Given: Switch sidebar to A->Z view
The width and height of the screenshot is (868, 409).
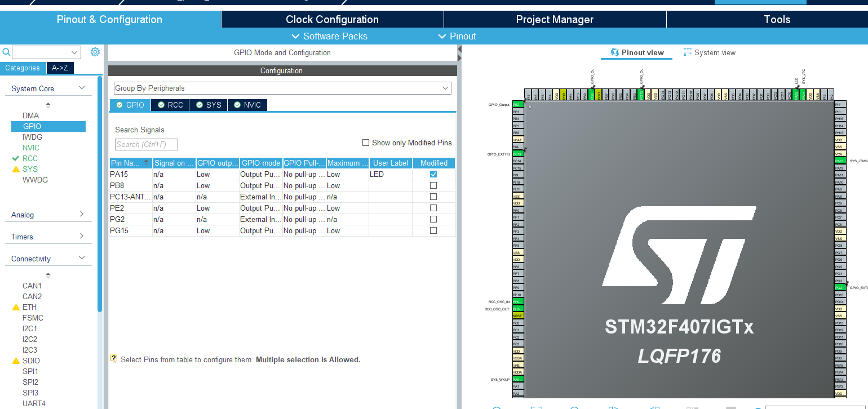Looking at the screenshot, I should tap(60, 68).
